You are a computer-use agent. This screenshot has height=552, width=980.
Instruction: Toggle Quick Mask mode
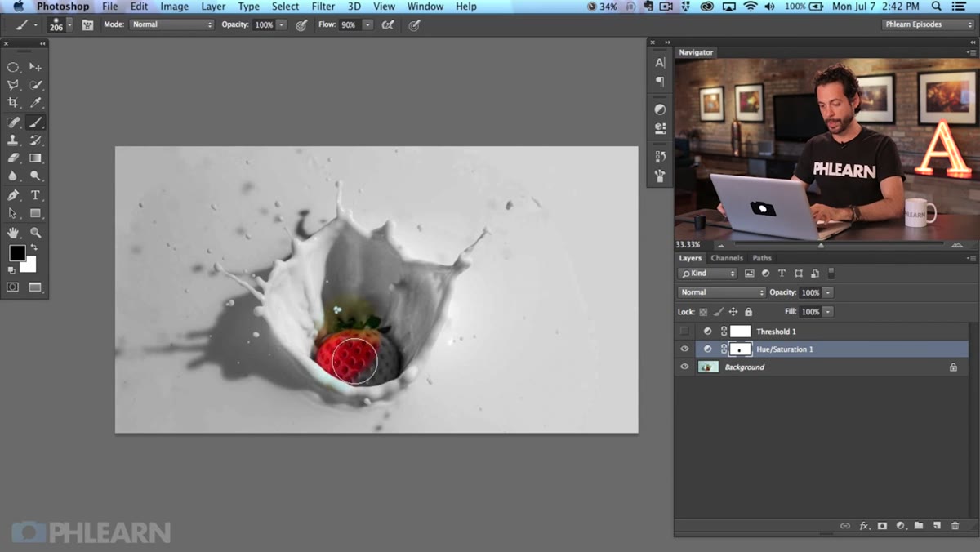coord(13,287)
